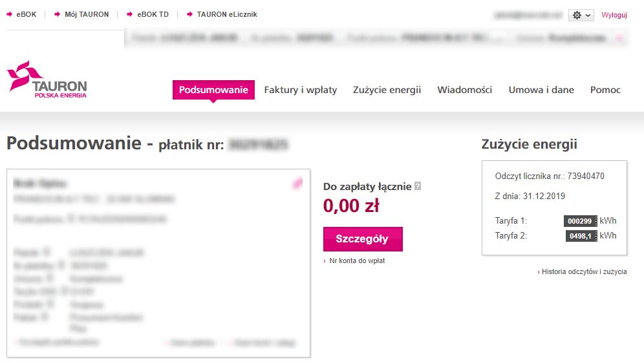Screen dimensions: 644x362
Task: Open Nr konta do wpłat link
Action: pos(356,261)
